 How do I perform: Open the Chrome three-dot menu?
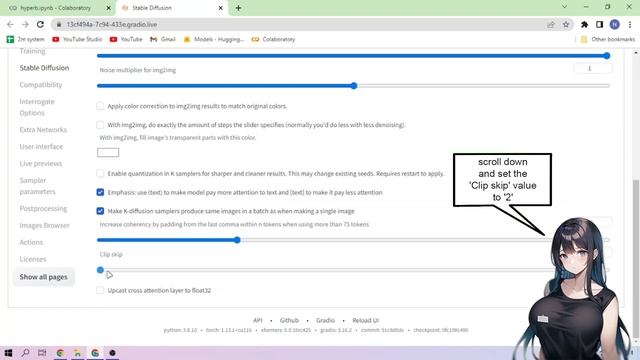tap(630, 24)
